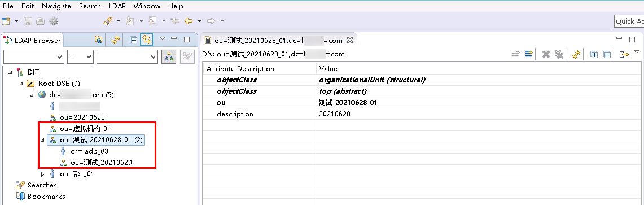The height and width of the screenshot is (205, 644).
Task: Click the Up icon in LDAP Browser toolbar
Action: pyautogui.click(x=99, y=40)
